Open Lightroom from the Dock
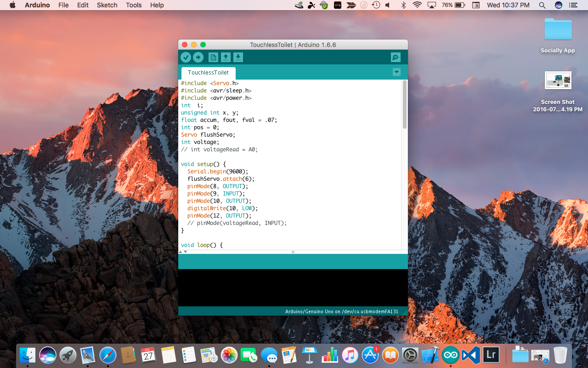Viewport: 588px width, 368px height. 491,355
